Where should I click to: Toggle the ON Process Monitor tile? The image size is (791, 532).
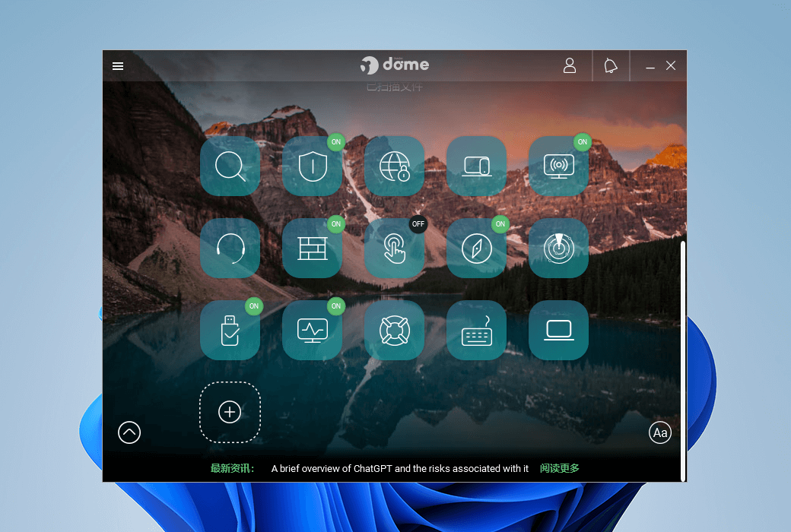(x=312, y=331)
